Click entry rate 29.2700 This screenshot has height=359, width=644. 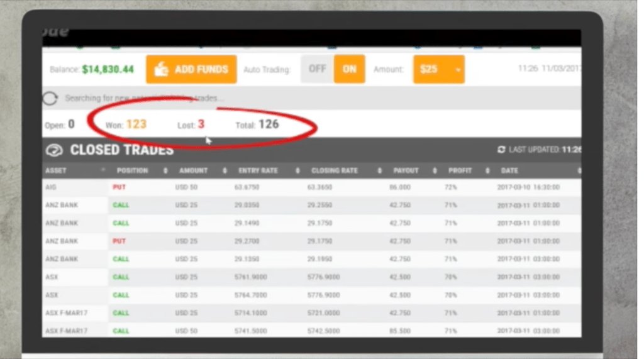click(247, 241)
